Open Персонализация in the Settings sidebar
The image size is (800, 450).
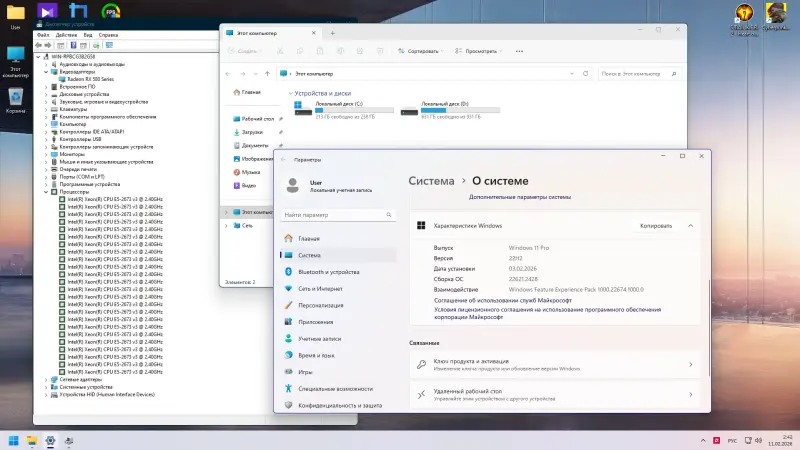pos(321,305)
